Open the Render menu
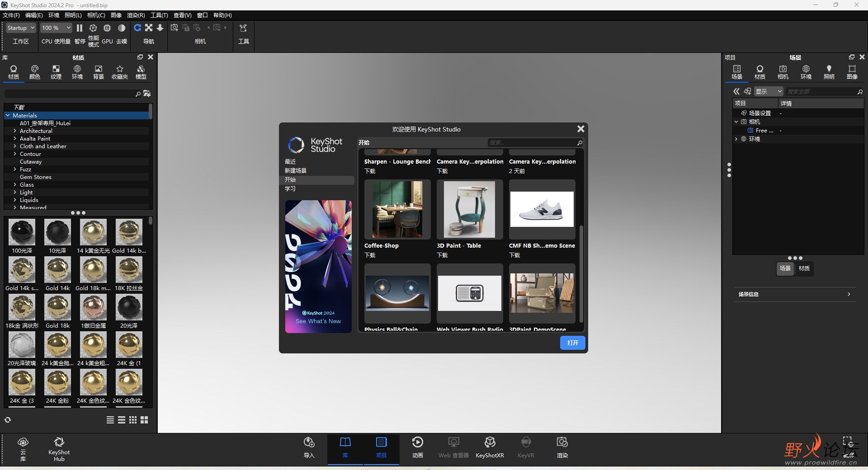The image size is (868, 470). tap(136, 15)
